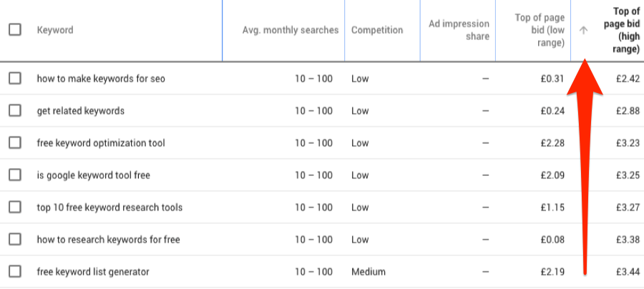Click the 'get related keywords' keyword text

point(80,111)
